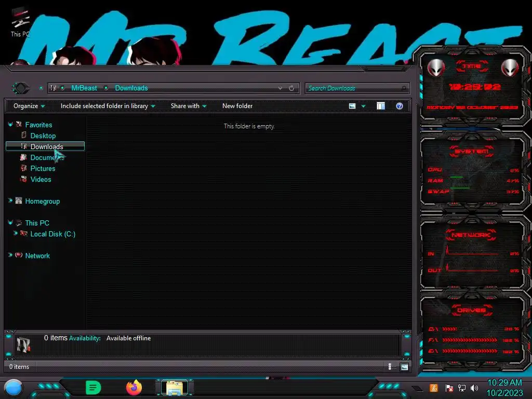Toggle the preview pane
The height and width of the screenshot is (399, 532).
pyautogui.click(x=381, y=106)
